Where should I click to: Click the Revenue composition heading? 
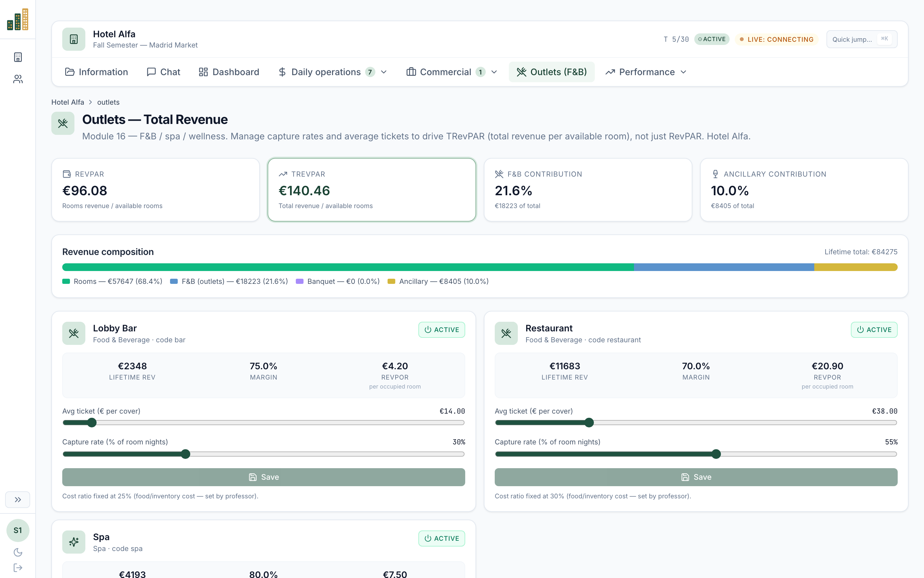(x=108, y=252)
